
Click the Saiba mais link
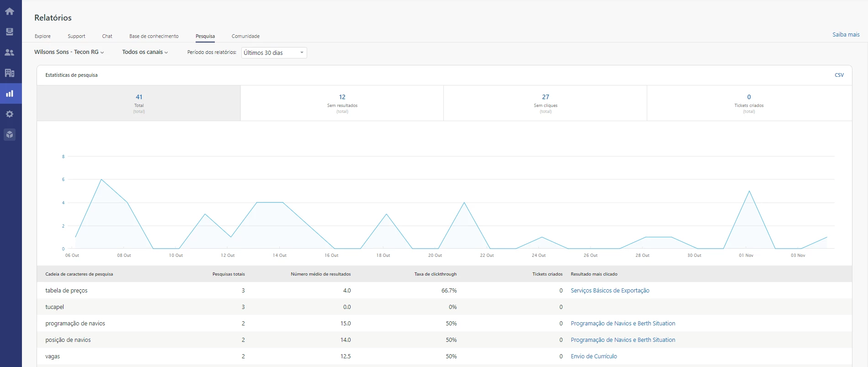(x=846, y=35)
